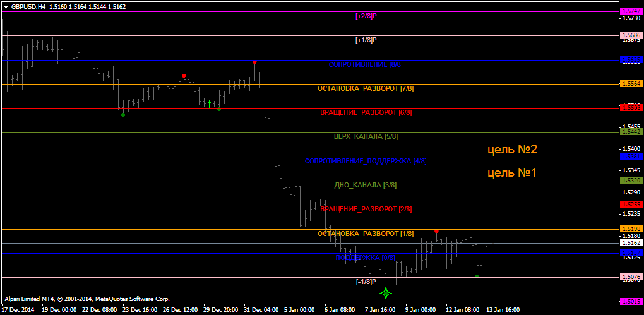Click the Alpari Limited MT4 copyright text
Image resolution: width=644 pixels, height=315 pixels.
coord(87,299)
